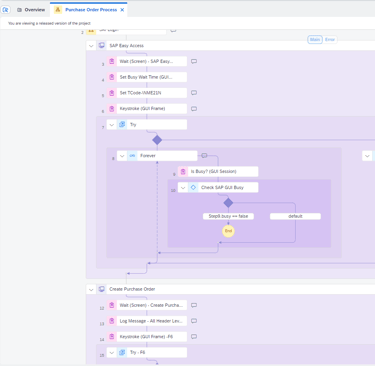Viewport: 375px width, 366px height.
Task: Select the SAP Easy Access section title
Action: point(126,45)
